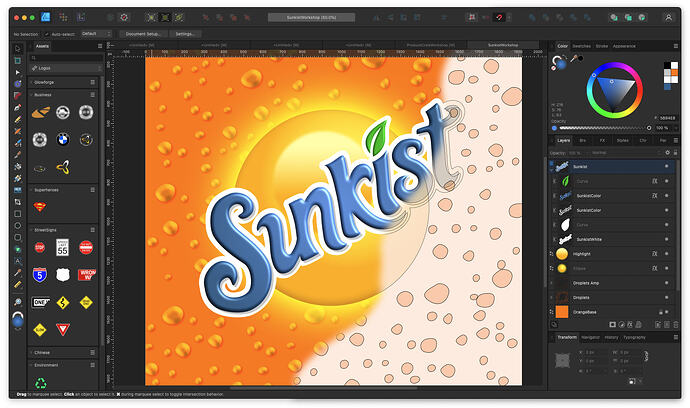Viewport: 690px width, 408px height.
Task: Expand the Glowforge assets subcategory
Action: click(x=31, y=82)
